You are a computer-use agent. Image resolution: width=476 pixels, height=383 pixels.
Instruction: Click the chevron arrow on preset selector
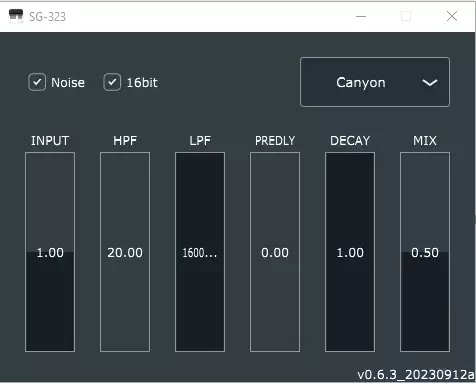pos(430,83)
